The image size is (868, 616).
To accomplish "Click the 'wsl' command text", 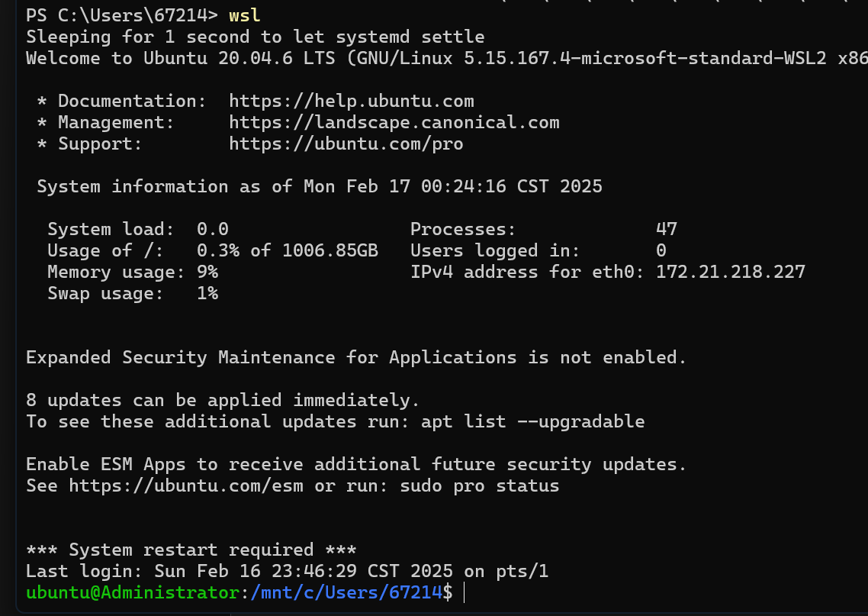I will (x=244, y=15).
